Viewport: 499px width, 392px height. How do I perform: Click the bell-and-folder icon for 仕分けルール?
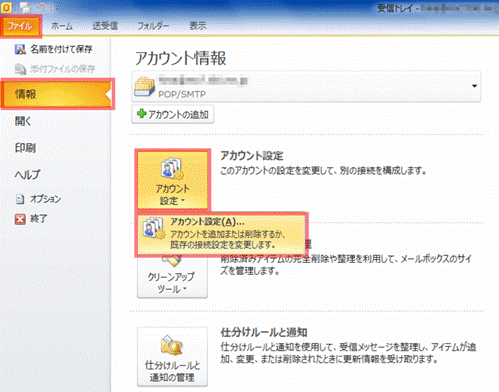pos(171,345)
